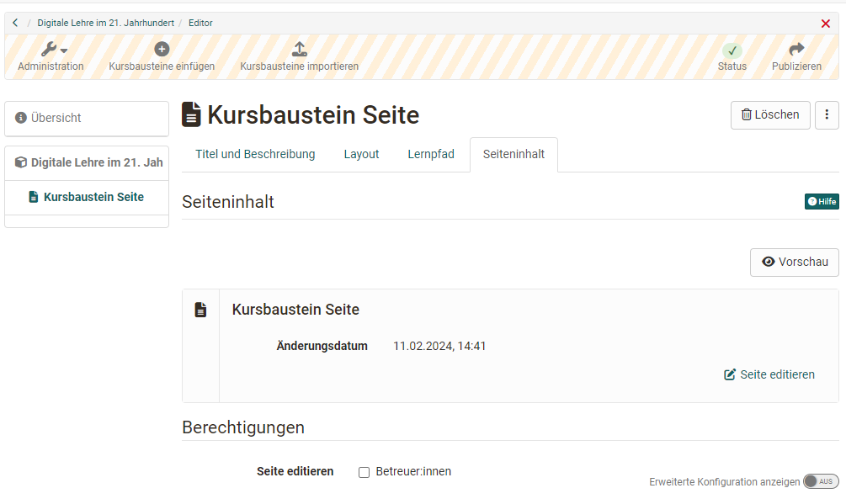Switch to the Lernpfad tab
Screen dimensions: 846x504
coord(431,154)
